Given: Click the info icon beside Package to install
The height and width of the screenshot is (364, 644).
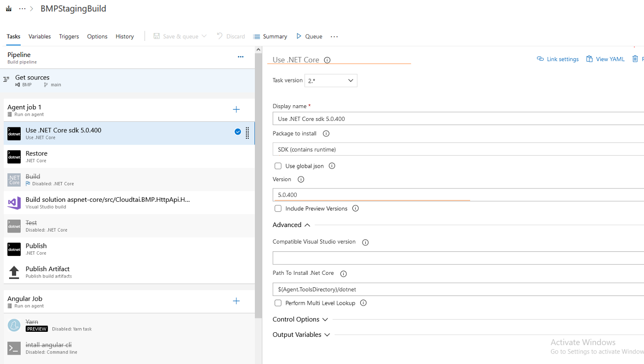Looking at the screenshot, I should coord(326,134).
